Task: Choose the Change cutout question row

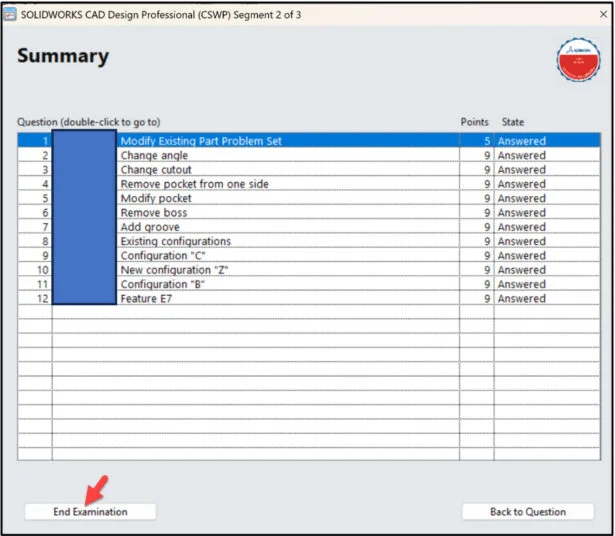Action: click(x=155, y=170)
